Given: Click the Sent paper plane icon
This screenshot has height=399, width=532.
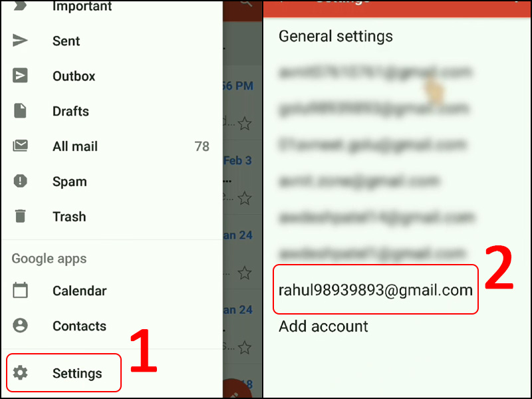Looking at the screenshot, I should pyautogui.click(x=20, y=41).
